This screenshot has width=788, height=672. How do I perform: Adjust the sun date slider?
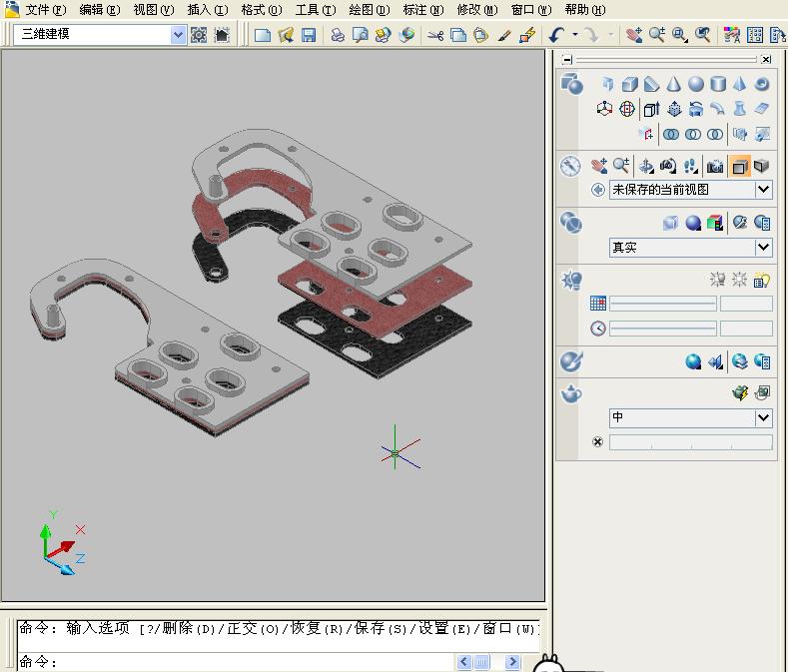pos(663,304)
